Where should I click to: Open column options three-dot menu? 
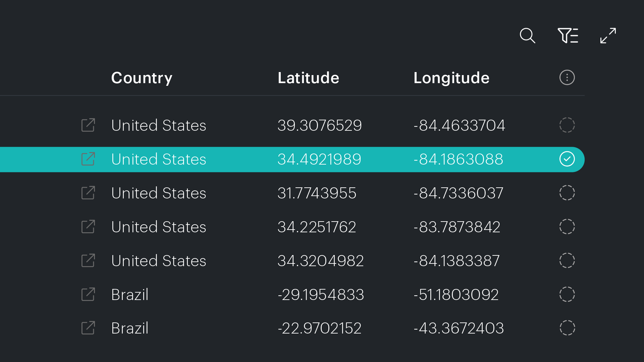point(567,77)
